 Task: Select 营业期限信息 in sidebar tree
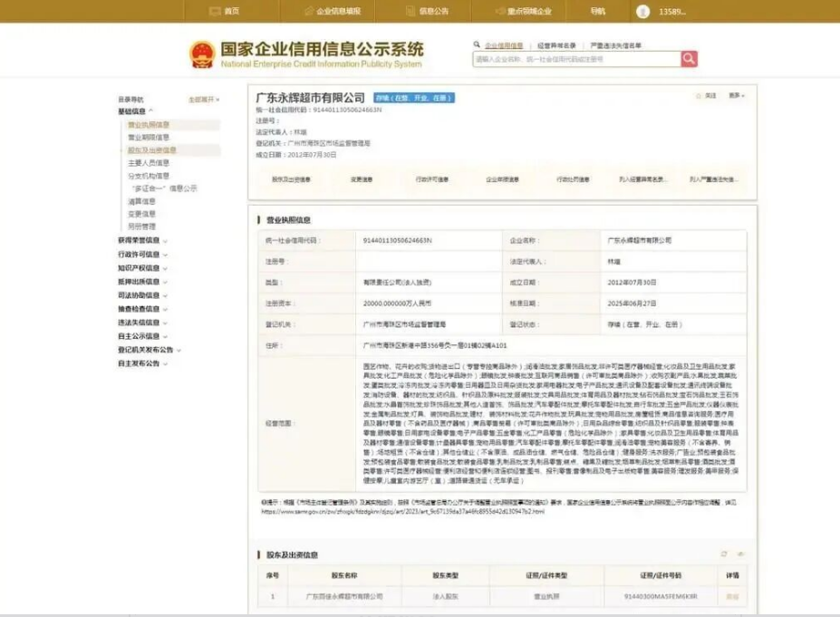(149, 138)
